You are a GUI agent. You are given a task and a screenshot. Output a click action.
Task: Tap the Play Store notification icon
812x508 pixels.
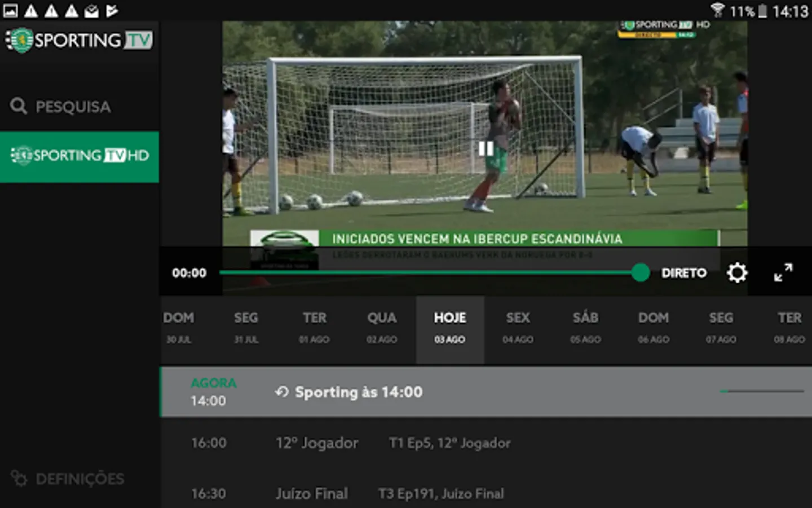click(x=112, y=11)
